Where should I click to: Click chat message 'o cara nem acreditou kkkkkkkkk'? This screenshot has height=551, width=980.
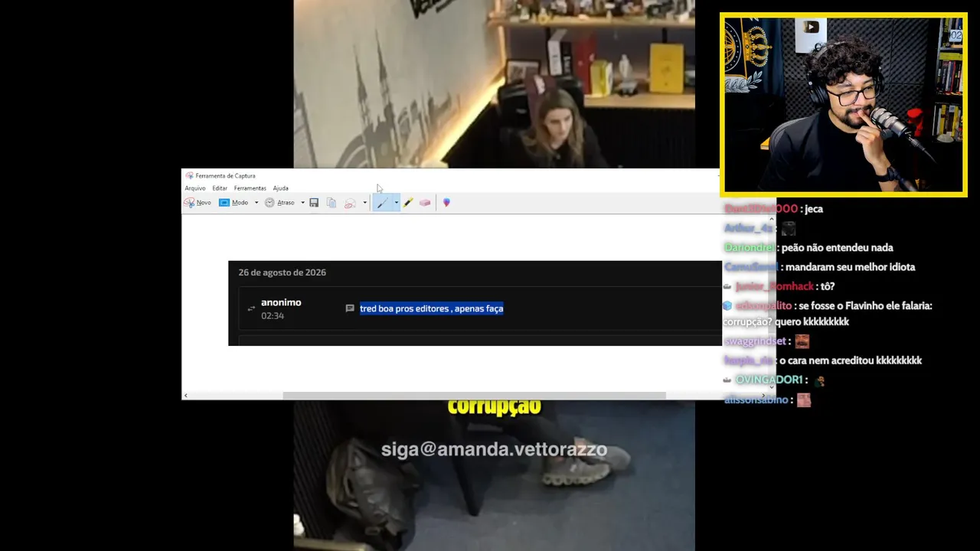[850, 360]
